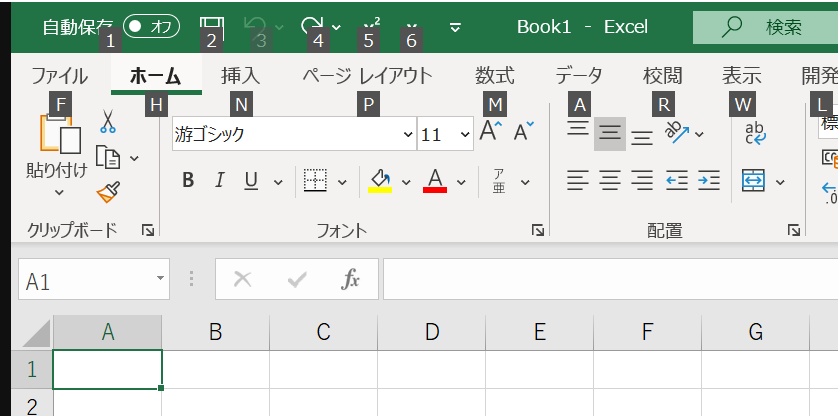Click the Increase Indent icon

[709, 181]
